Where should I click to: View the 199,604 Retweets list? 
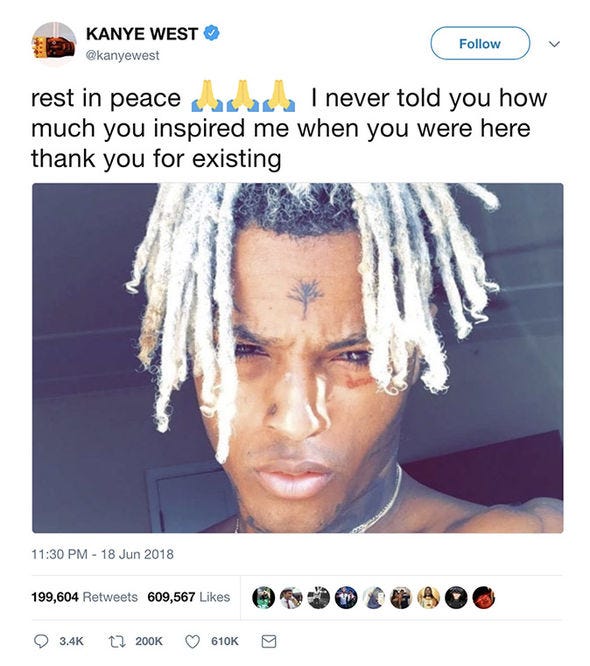(x=84, y=597)
